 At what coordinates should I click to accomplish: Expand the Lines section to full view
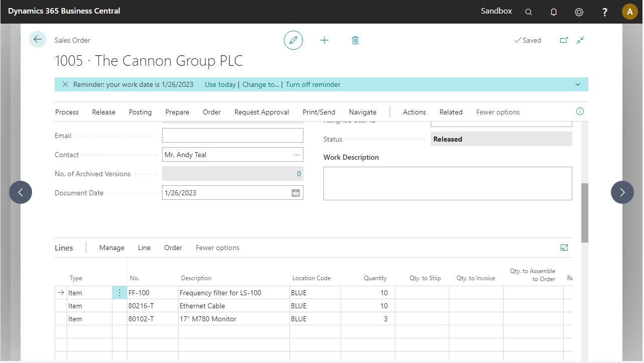coord(564,248)
